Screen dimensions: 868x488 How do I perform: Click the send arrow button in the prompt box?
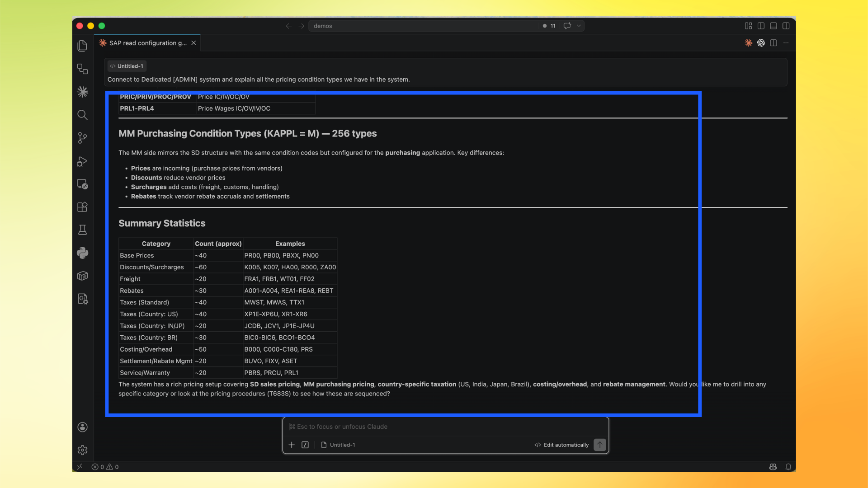(599, 445)
